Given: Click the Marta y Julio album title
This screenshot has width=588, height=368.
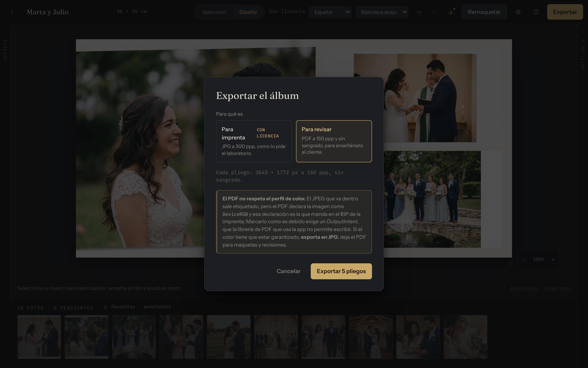Looking at the screenshot, I should coord(48,12).
